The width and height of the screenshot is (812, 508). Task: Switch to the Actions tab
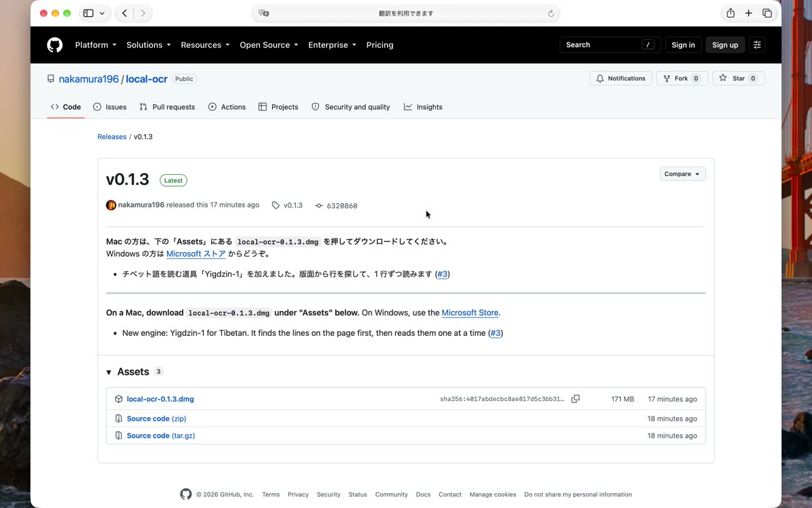(x=227, y=107)
